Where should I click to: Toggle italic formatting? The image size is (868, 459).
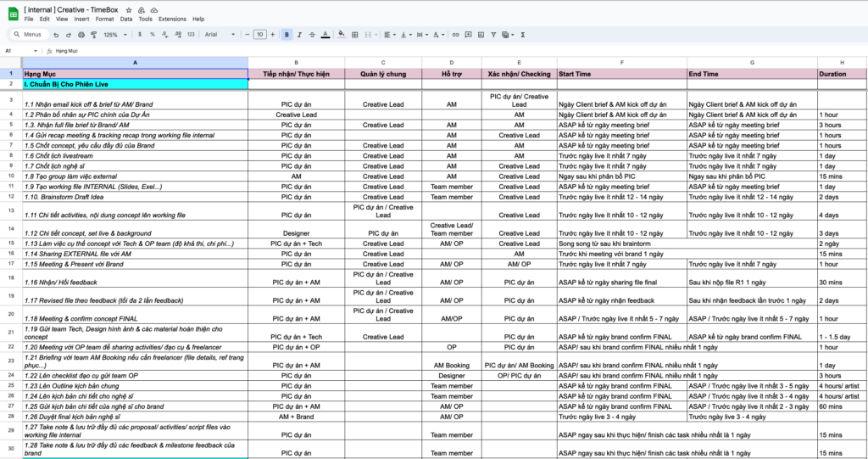pyautogui.click(x=300, y=35)
